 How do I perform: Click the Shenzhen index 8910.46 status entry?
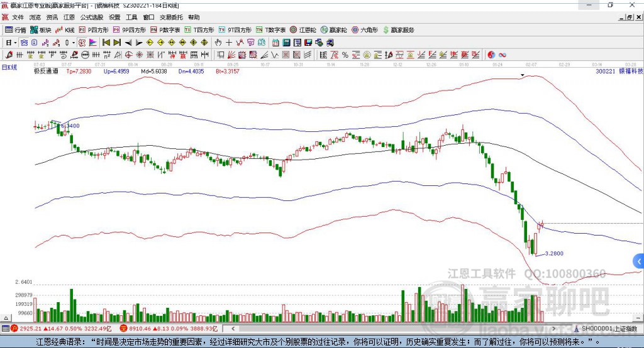pyautogui.click(x=169, y=329)
